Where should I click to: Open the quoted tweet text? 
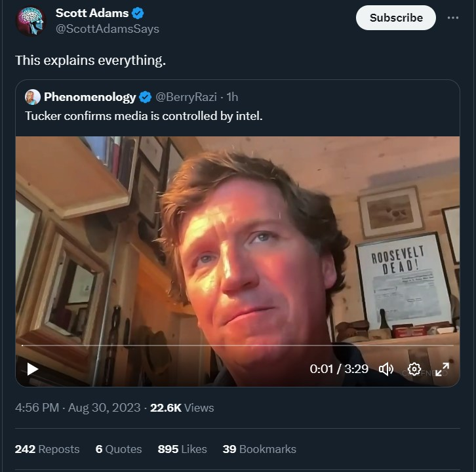click(x=144, y=116)
